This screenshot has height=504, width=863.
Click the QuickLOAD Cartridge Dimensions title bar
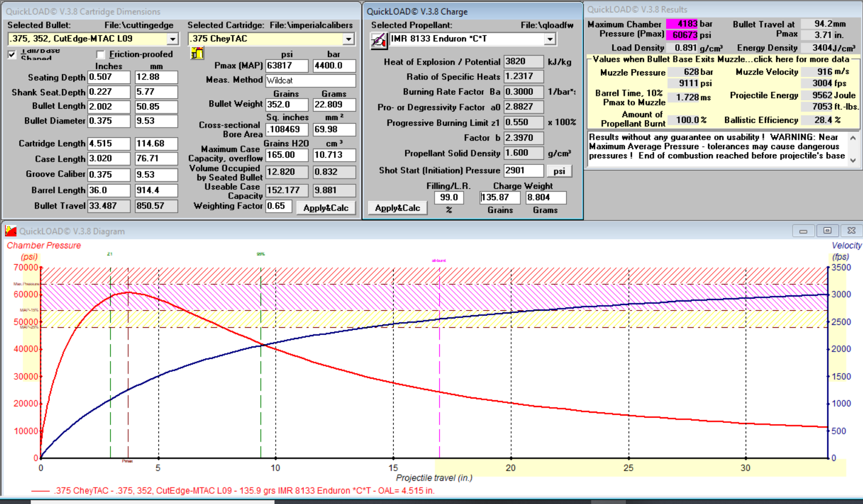pyautogui.click(x=180, y=11)
